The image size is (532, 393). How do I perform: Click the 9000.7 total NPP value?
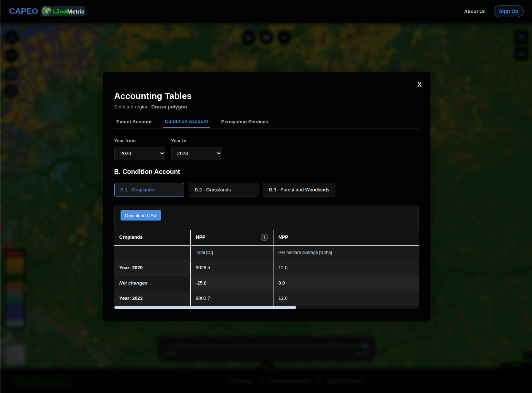coord(203,298)
